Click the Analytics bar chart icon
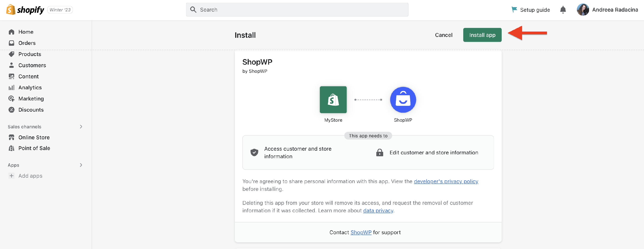This screenshot has width=644, height=249. coord(12,88)
